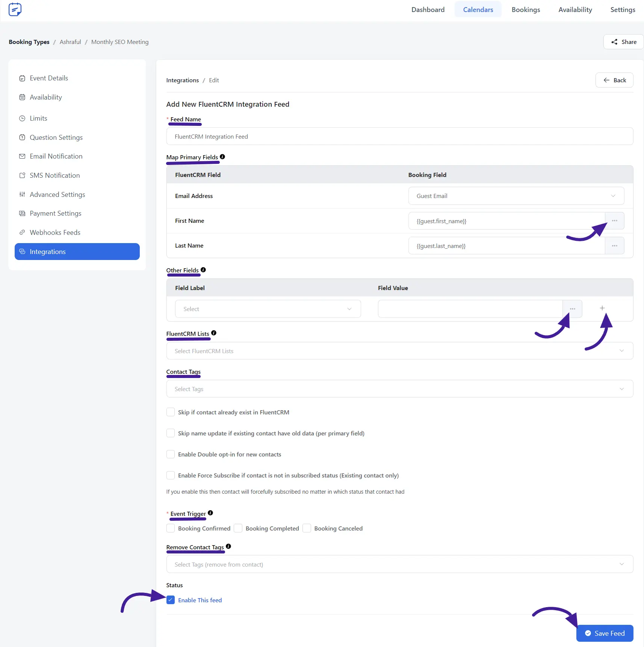The width and height of the screenshot is (644, 647).
Task: Tick the Booking Completed trigger
Action: click(x=238, y=528)
